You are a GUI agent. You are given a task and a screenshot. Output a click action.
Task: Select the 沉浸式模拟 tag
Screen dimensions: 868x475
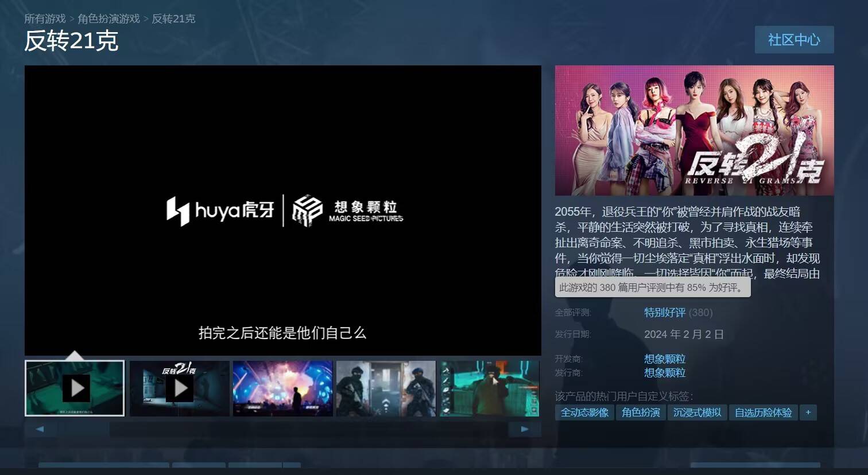coord(697,412)
